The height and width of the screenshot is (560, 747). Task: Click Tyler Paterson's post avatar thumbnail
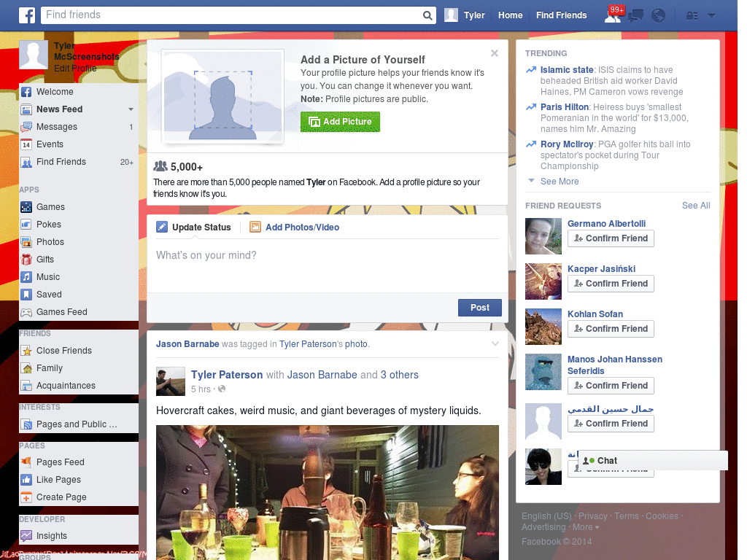[x=171, y=381]
